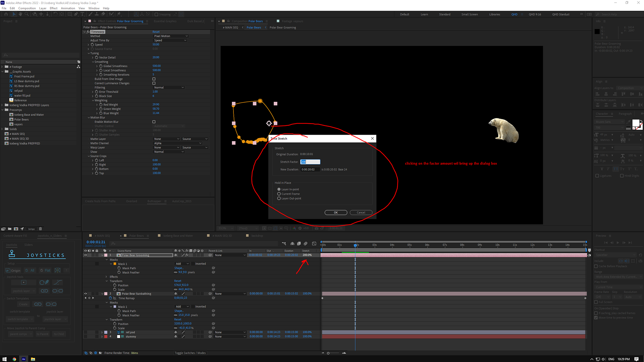Select the Roto Brush tool
Screen dimensions: 644x362
pos(111,14)
